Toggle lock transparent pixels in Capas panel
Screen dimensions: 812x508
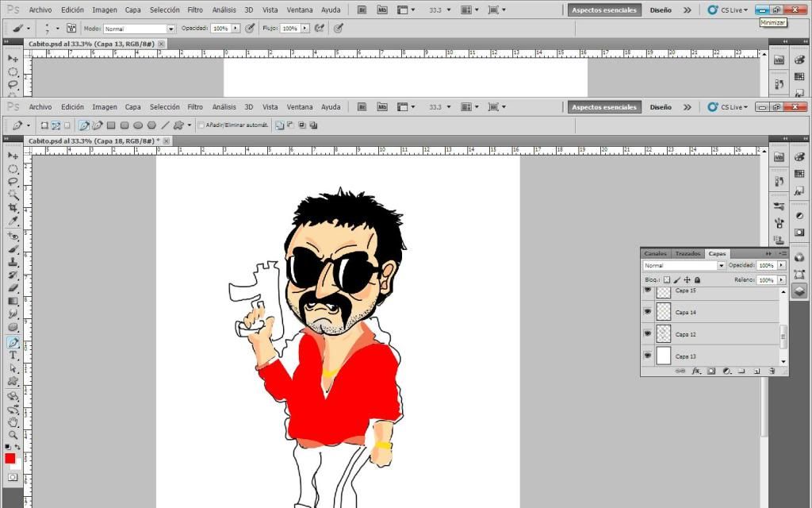(x=666, y=280)
